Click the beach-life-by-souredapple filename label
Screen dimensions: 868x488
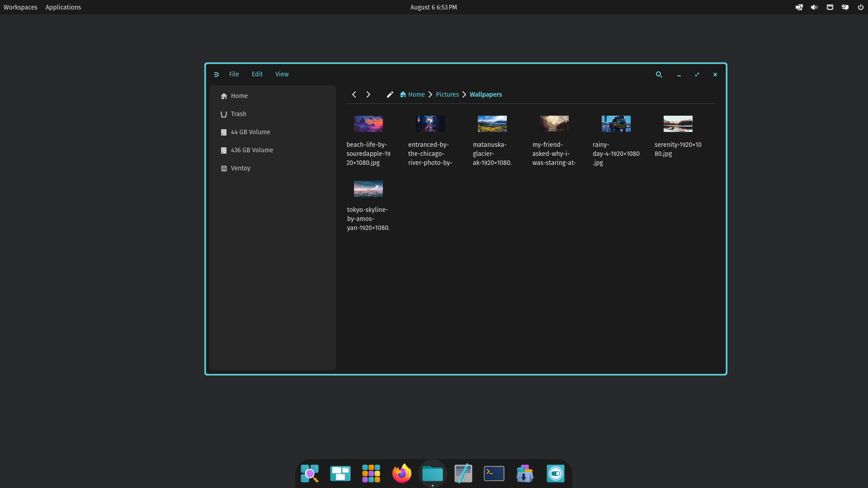(x=368, y=154)
